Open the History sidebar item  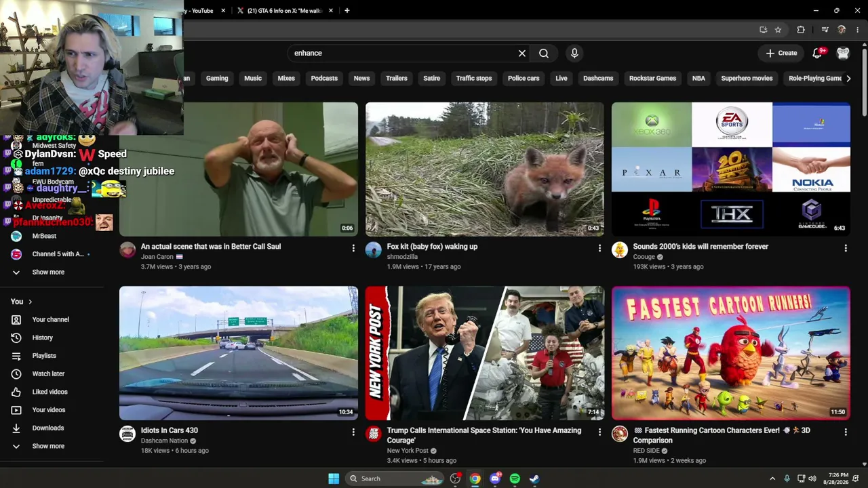pyautogui.click(x=42, y=338)
